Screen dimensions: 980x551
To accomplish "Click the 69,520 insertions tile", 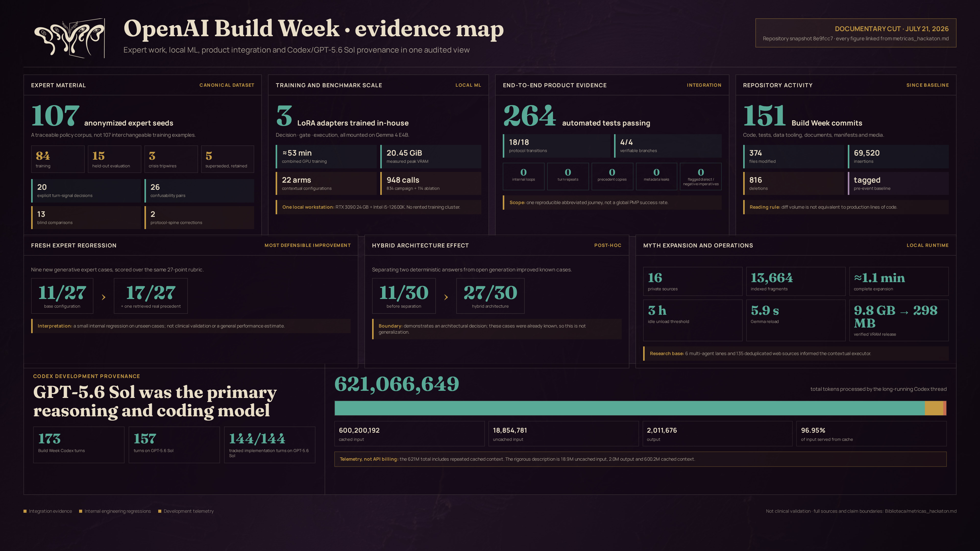I will tap(898, 157).
